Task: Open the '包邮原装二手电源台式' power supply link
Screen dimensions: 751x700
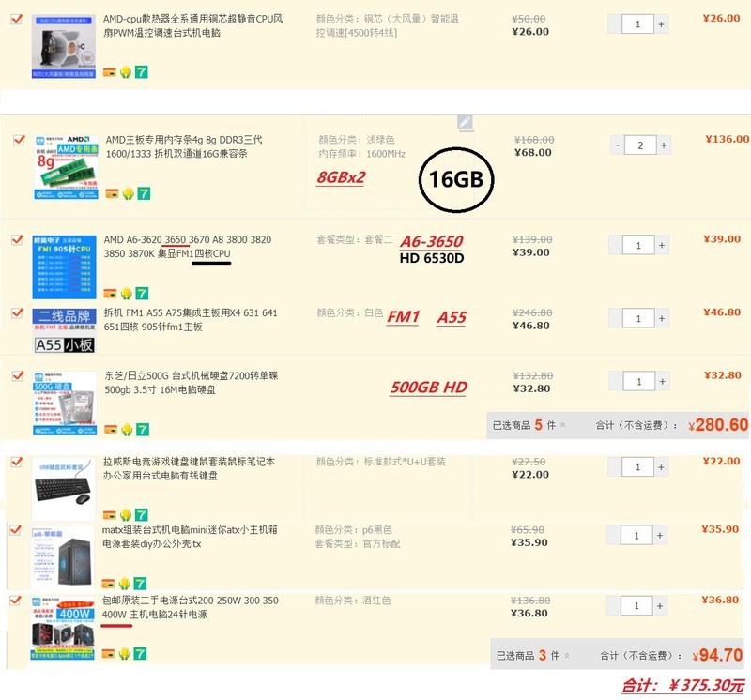Action: coord(191,607)
